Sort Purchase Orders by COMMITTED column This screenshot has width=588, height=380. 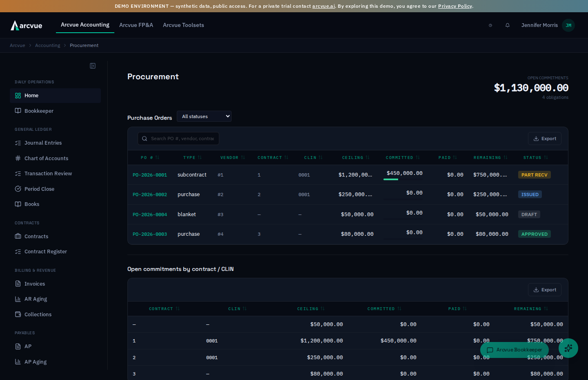pyautogui.click(x=403, y=158)
